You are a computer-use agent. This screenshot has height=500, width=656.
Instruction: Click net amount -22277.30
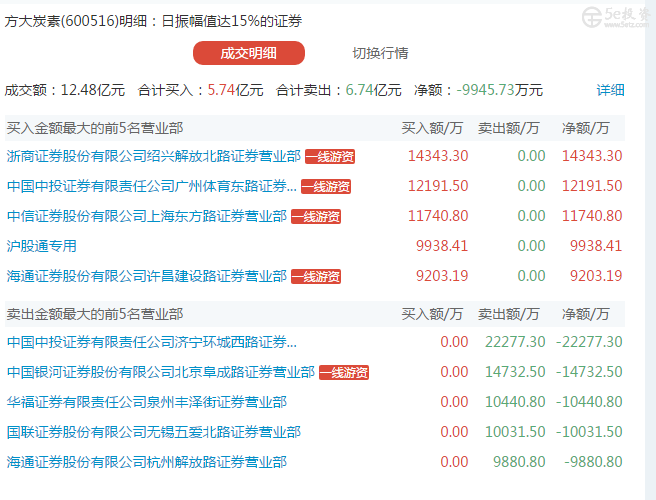[x=589, y=342]
